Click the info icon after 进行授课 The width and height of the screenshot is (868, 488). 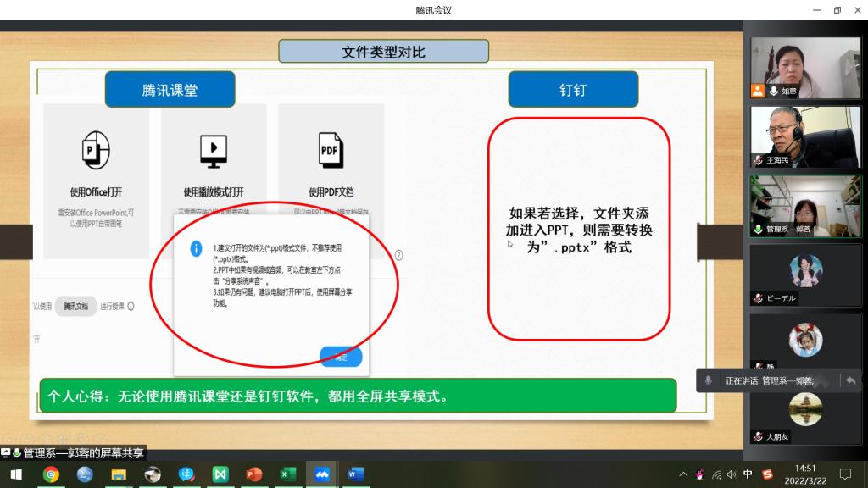(x=131, y=306)
